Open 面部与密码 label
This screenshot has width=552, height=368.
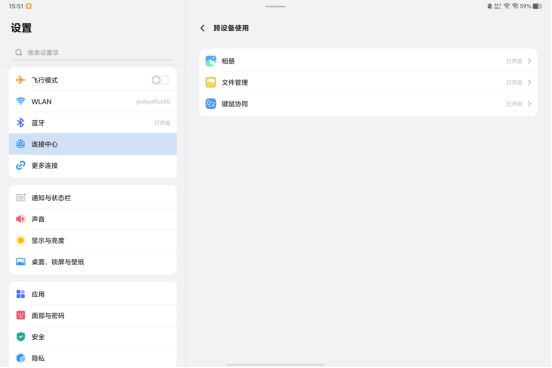coord(48,316)
